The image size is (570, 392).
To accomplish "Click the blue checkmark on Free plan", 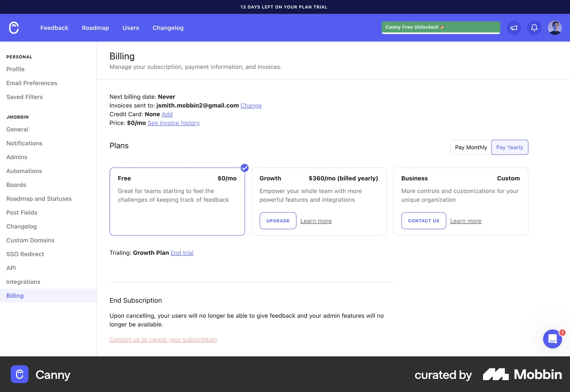I will pyautogui.click(x=244, y=168).
